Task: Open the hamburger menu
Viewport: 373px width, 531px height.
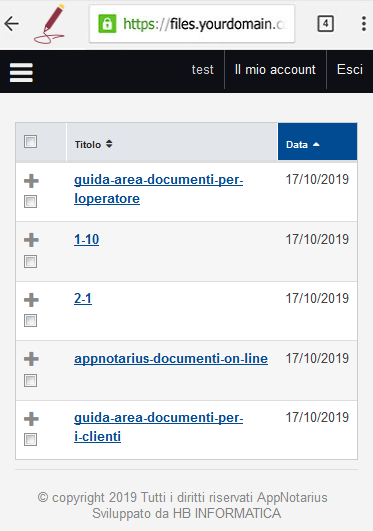Action: coord(21,72)
